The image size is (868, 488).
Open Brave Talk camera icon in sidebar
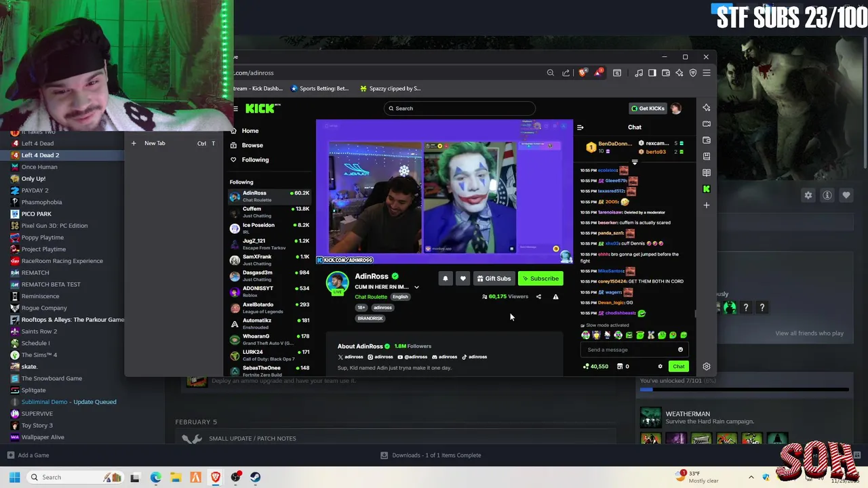[706, 124]
